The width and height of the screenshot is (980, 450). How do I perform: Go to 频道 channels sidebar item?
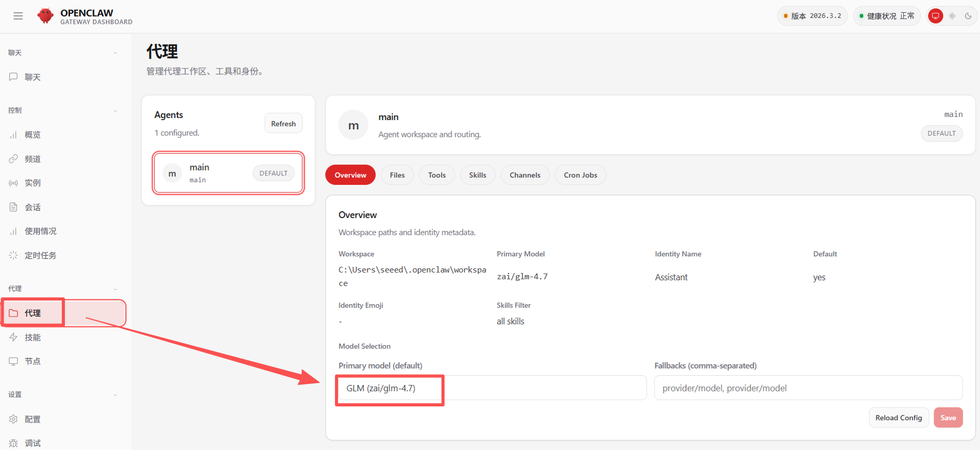pos(32,159)
